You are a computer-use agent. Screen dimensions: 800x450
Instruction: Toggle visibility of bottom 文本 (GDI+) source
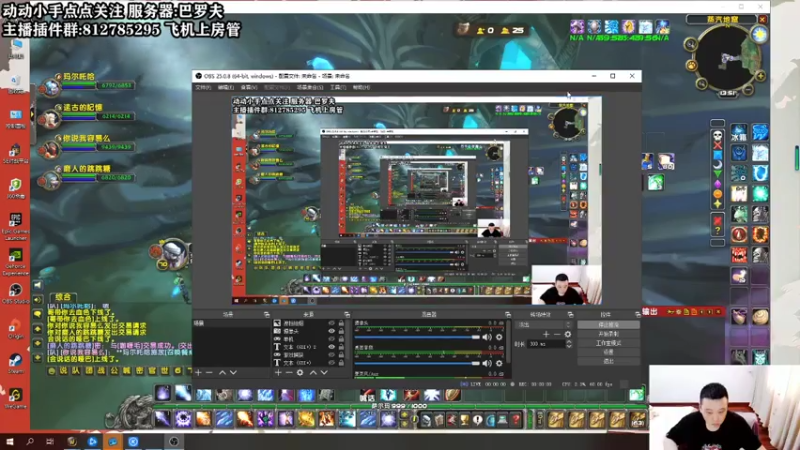332,363
